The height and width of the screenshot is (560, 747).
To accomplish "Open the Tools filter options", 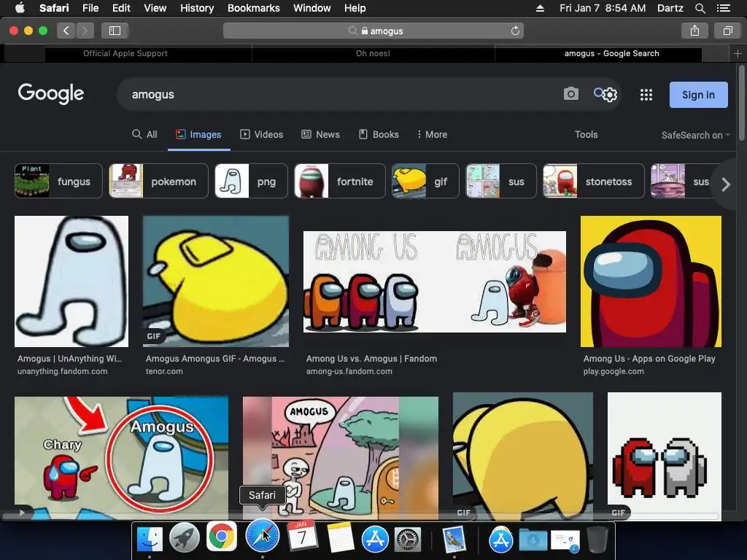I will pos(586,135).
